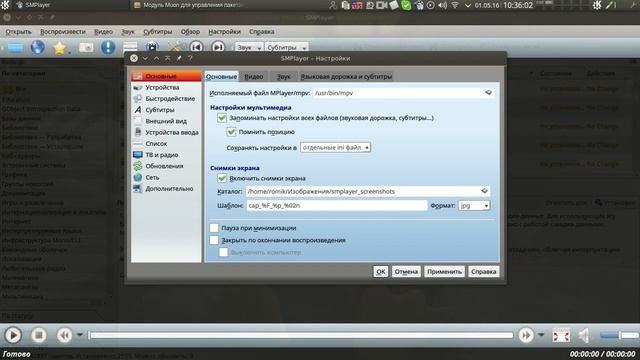
Task: Click the fast-forward button in control bar
Action: click(526, 335)
